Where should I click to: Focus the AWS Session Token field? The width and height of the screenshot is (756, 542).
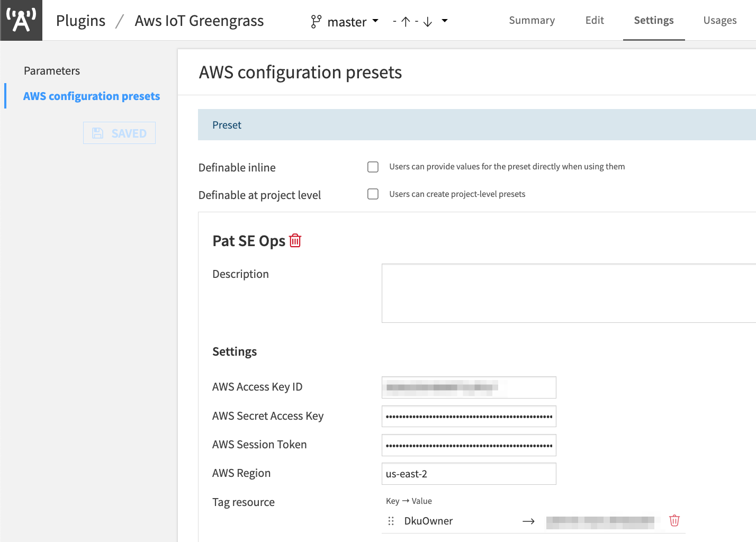tap(469, 445)
